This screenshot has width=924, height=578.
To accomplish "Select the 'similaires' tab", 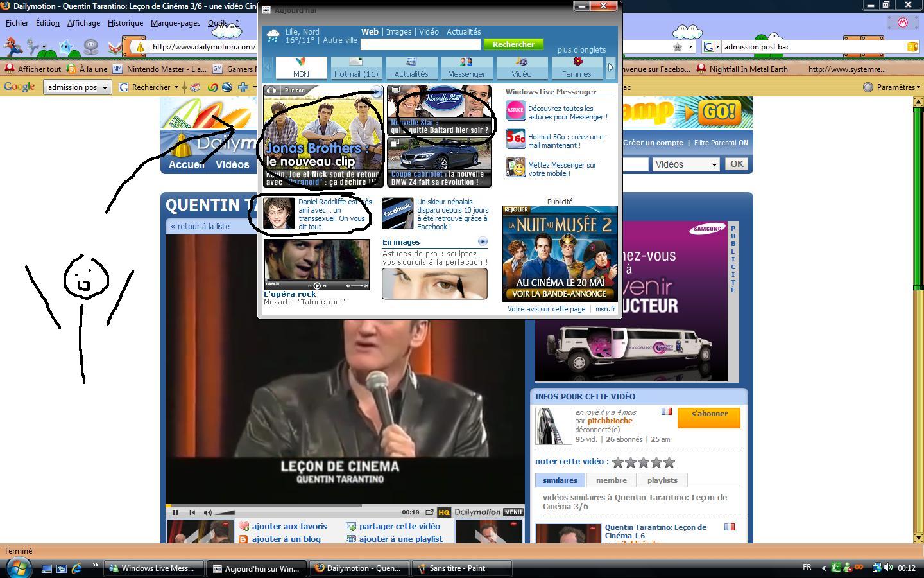I will click(560, 480).
